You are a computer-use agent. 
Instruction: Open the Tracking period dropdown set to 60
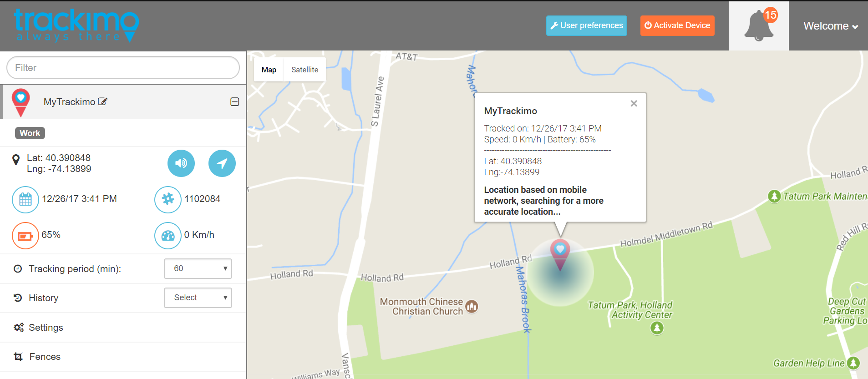(x=198, y=268)
